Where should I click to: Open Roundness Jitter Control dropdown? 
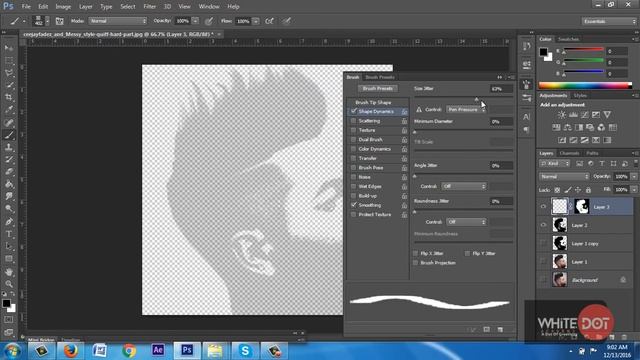pos(467,222)
